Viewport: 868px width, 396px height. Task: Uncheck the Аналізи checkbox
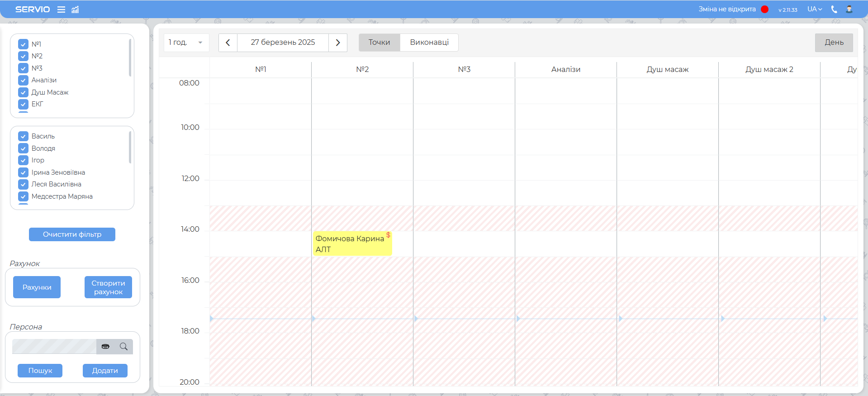coord(24,81)
